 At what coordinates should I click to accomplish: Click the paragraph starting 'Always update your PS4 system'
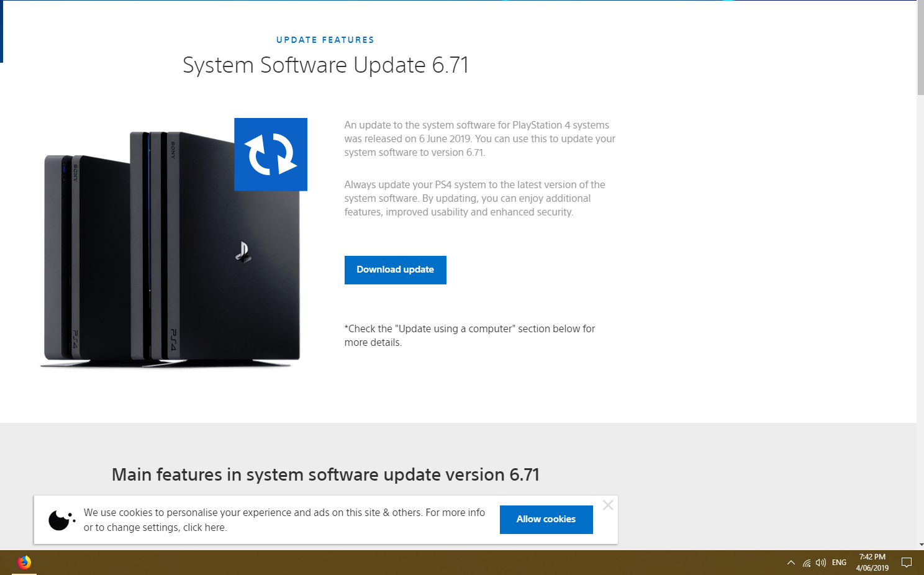pyautogui.click(x=475, y=198)
